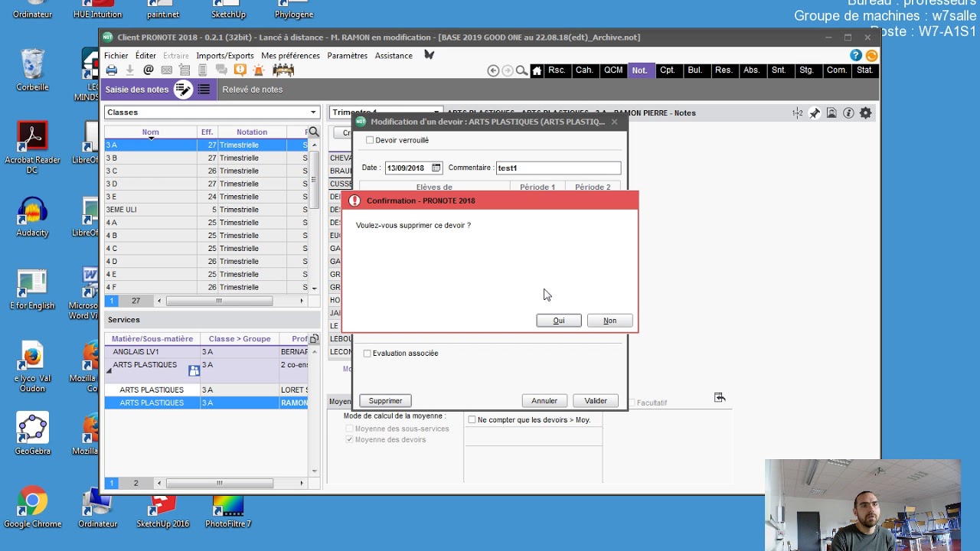Open the meeting table people icon
The height and width of the screenshot is (551, 980).
pyautogui.click(x=283, y=70)
